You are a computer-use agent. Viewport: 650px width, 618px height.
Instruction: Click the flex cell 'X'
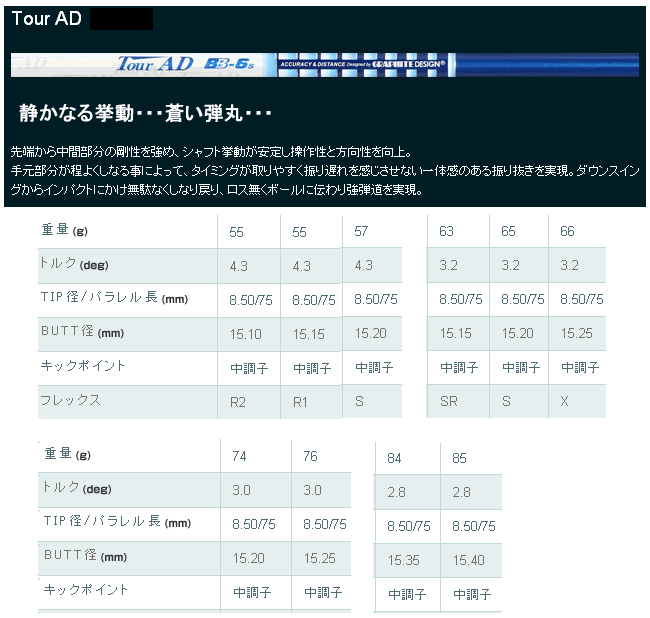point(564,401)
